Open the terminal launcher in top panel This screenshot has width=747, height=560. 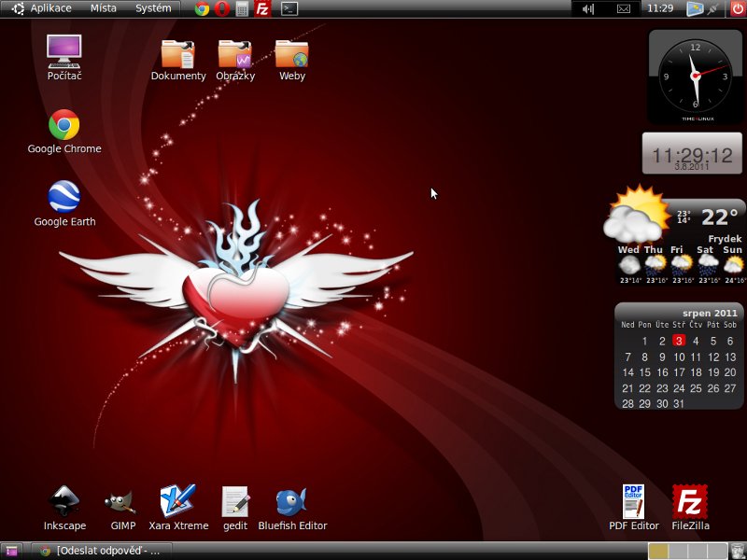tap(290, 8)
